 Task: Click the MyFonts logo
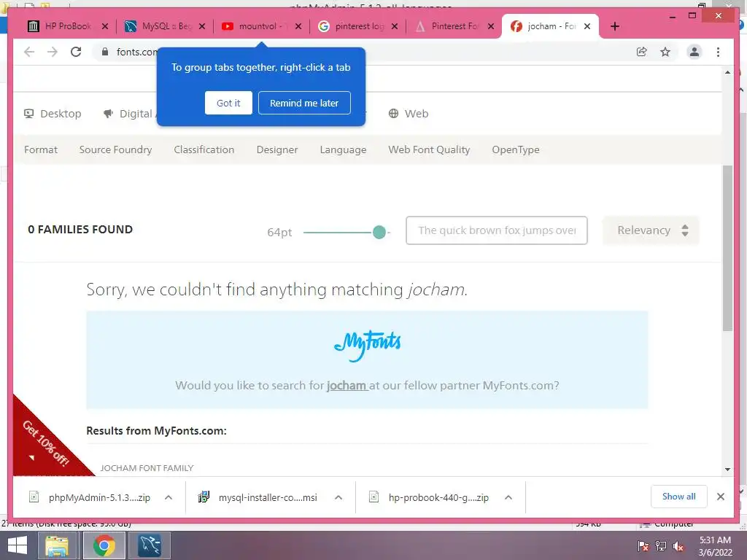(x=368, y=345)
